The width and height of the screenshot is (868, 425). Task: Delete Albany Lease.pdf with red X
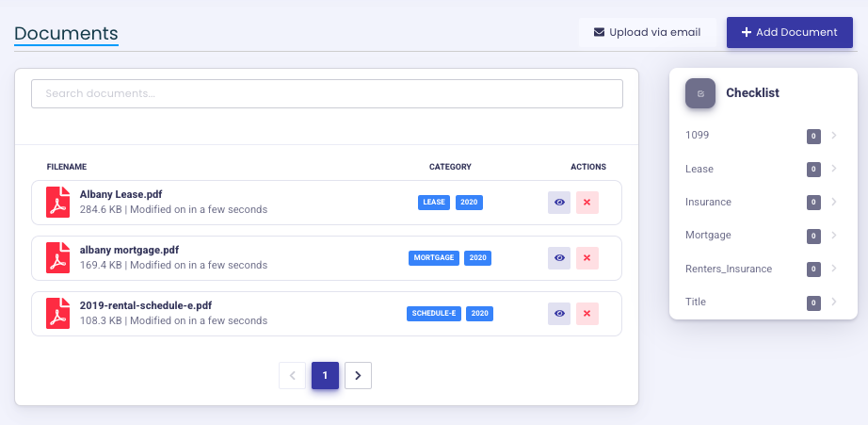(587, 203)
